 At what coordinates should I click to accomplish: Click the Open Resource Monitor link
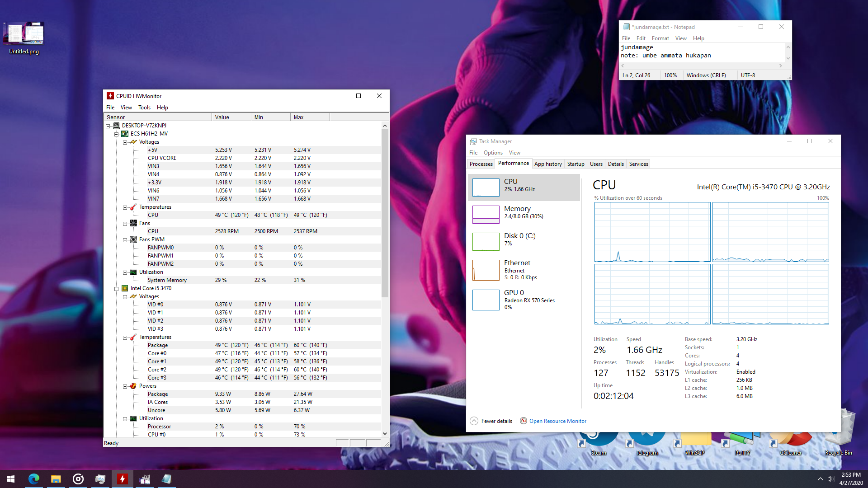(557, 421)
